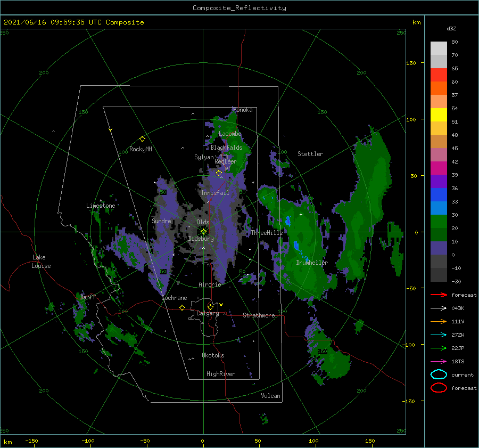The height and width of the screenshot is (448, 479).
Task: Click the yellow diamond marker above Calgary
Action: [x=210, y=307]
